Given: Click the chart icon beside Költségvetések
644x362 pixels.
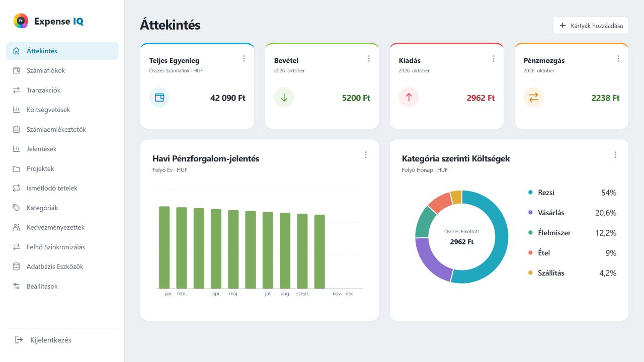Looking at the screenshot, I should coord(17,110).
